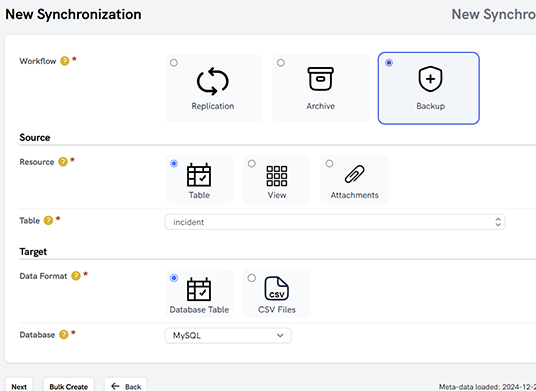Open the incident table dropdown

335,222
